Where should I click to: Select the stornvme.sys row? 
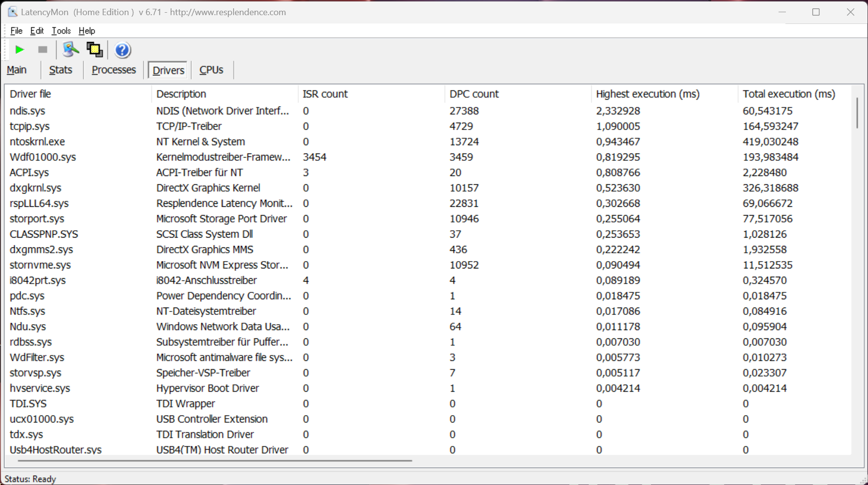pos(428,265)
